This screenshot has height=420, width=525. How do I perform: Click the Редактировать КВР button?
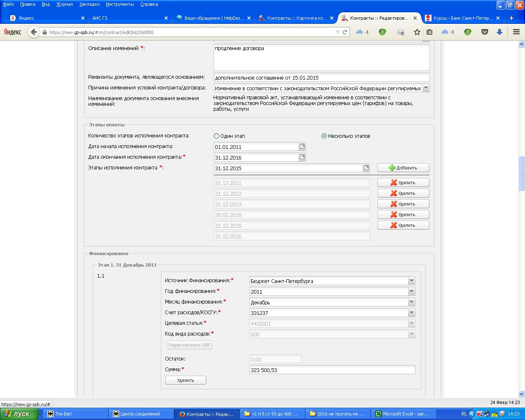[189, 345]
